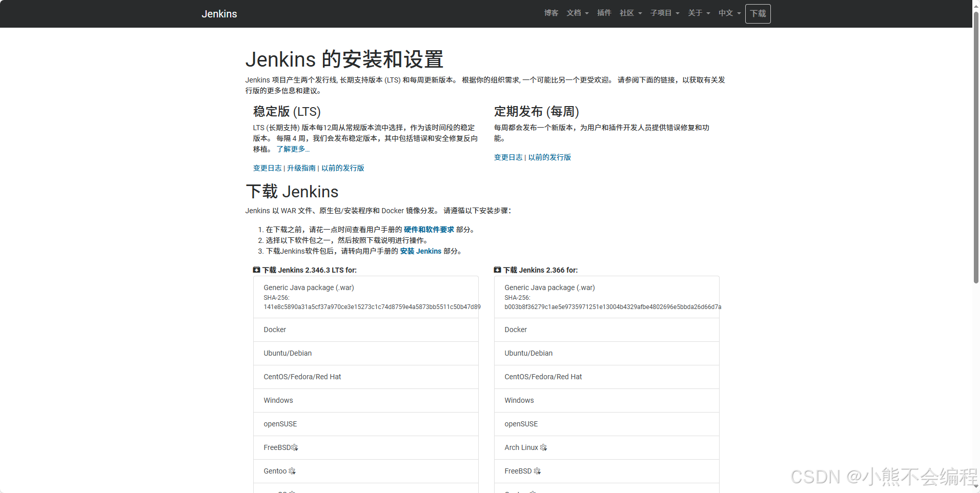Expand the 子项目 dropdown menu
Viewport: 980px width, 493px height.
[x=664, y=13]
